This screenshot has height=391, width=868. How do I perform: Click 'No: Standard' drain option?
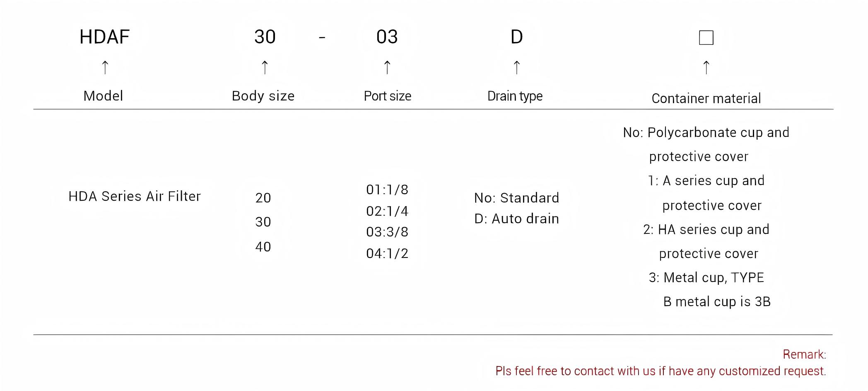click(516, 198)
